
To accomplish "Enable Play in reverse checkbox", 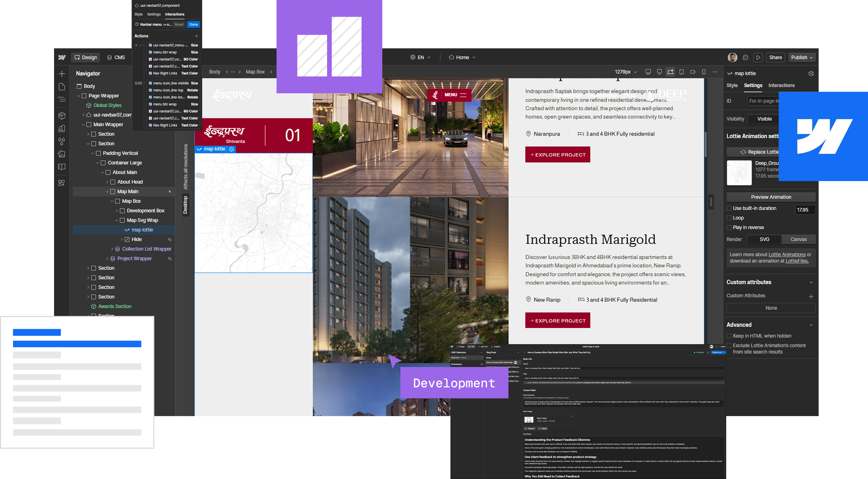I will [729, 228].
